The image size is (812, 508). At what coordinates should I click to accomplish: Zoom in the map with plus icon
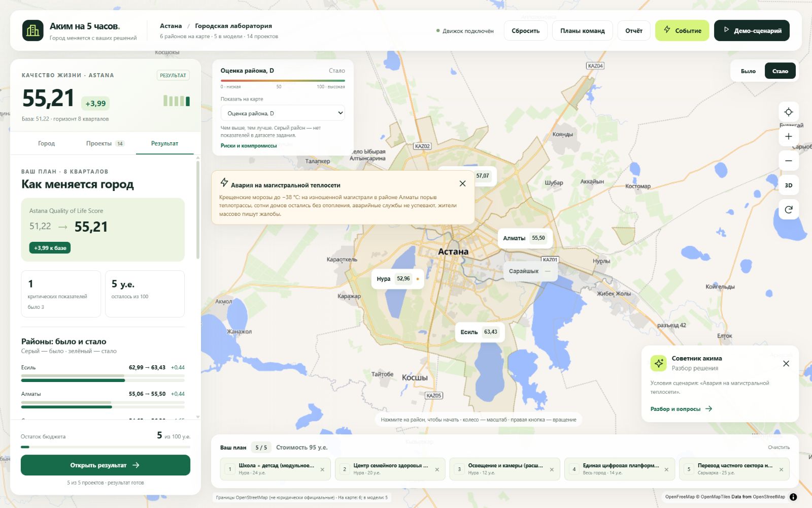click(x=789, y=136)
